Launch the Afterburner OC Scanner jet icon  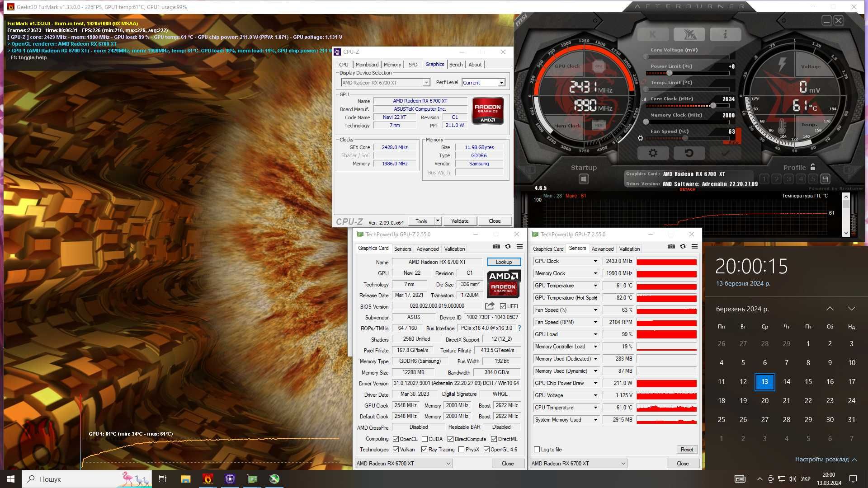[x=689, y=34]
